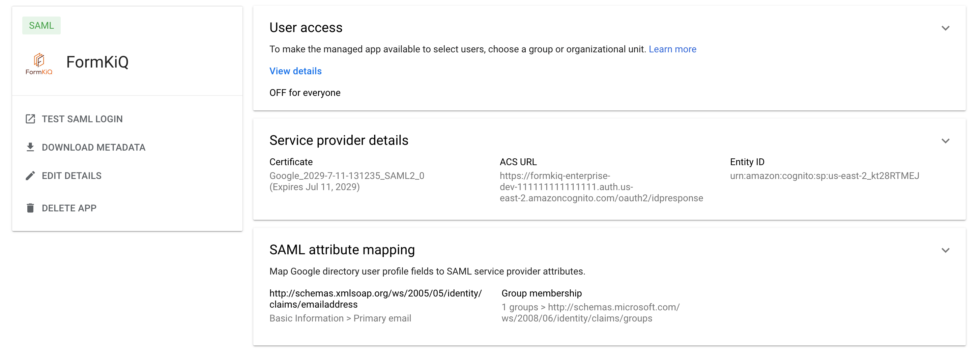Click the Certificate label
Screen dimensions: 980x364
291,162
